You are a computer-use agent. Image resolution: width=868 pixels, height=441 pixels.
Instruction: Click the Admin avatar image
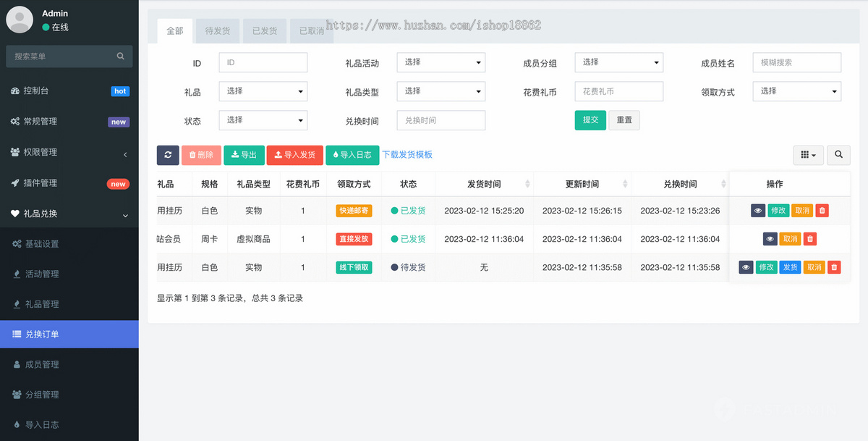pyautogui.click(x=19, y=19)
